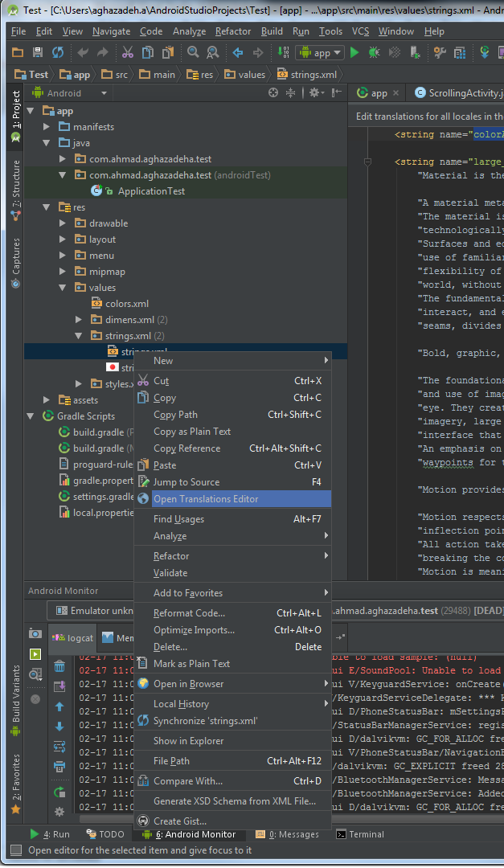Image resolution: width=504 pixels, height=868 pixels.
Task: Click the green screen record icon in Android Monitor
Action: 35,654
